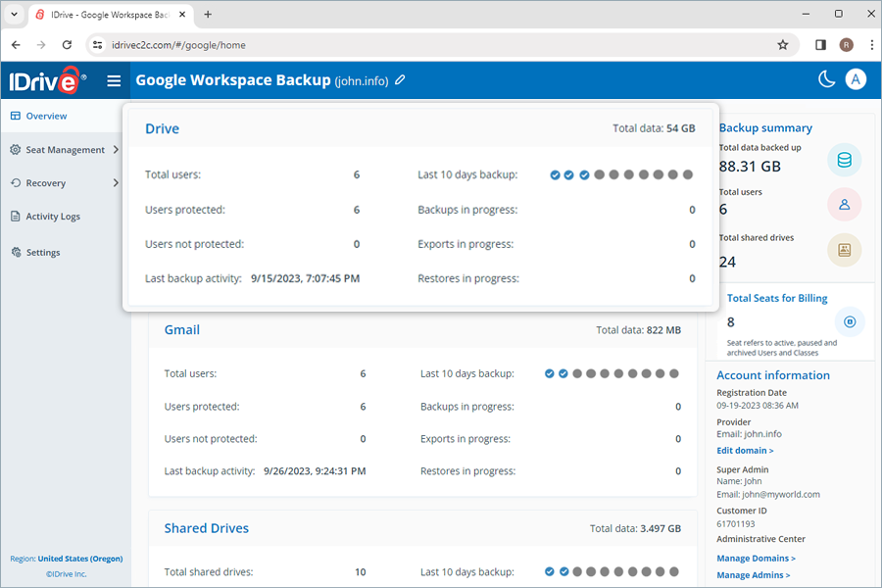Click first Shared Drives backup checkmark
The width and height of the screenshot is (882, 588).
pos(550,571)
